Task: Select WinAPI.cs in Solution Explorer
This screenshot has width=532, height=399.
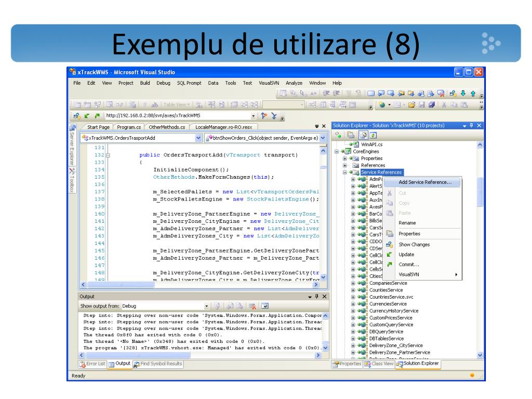Action: pos(371,144)
